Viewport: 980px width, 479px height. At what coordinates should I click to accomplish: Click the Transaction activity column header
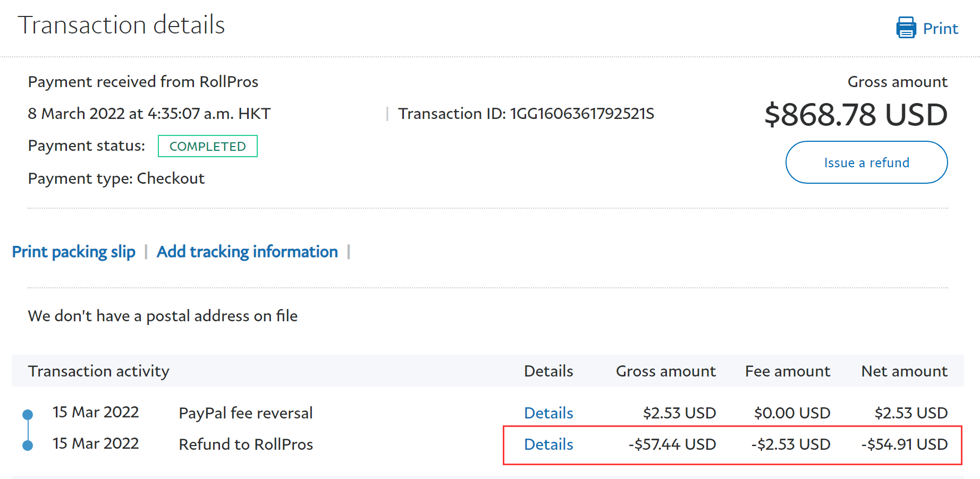98,371
